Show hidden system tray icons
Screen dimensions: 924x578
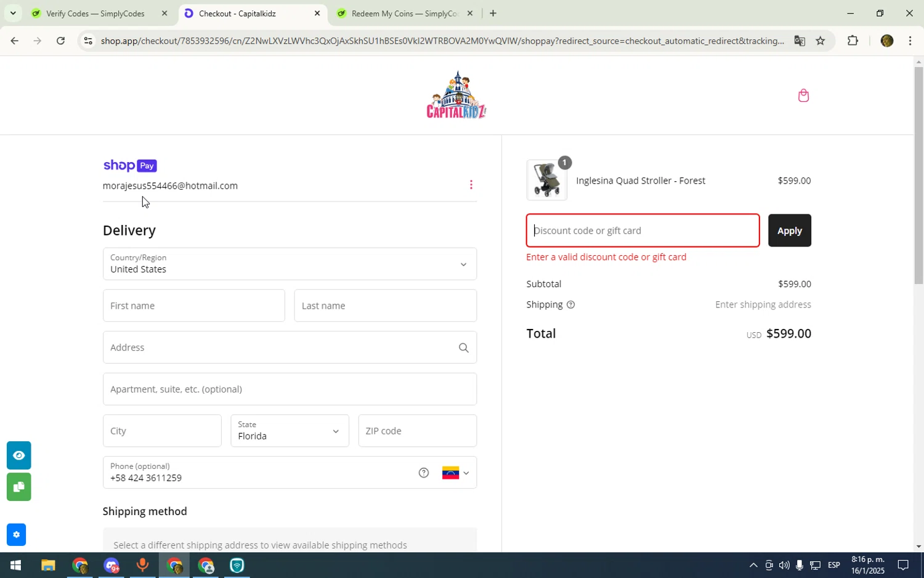click(753, 565)
